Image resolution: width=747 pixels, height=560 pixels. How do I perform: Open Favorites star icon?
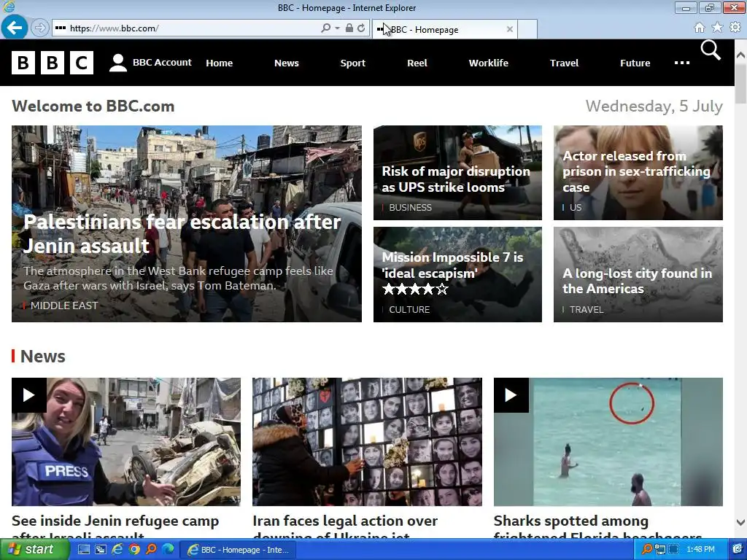tap(717, 28)
